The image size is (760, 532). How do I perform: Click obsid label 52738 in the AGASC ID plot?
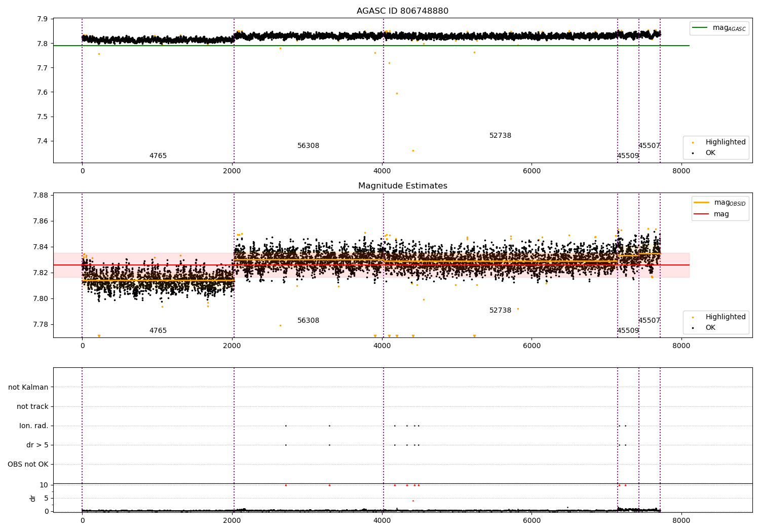(500, 136)
